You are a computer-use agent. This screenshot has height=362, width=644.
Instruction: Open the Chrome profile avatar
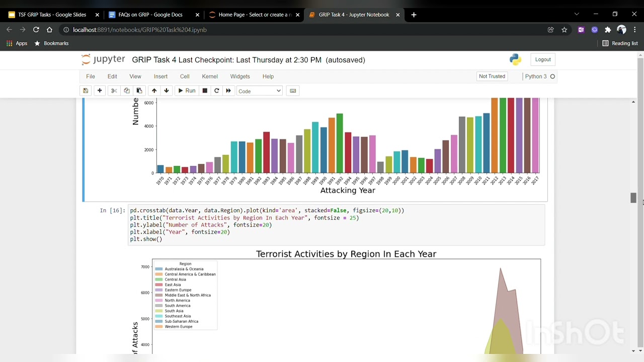click(x=621, y=30)
